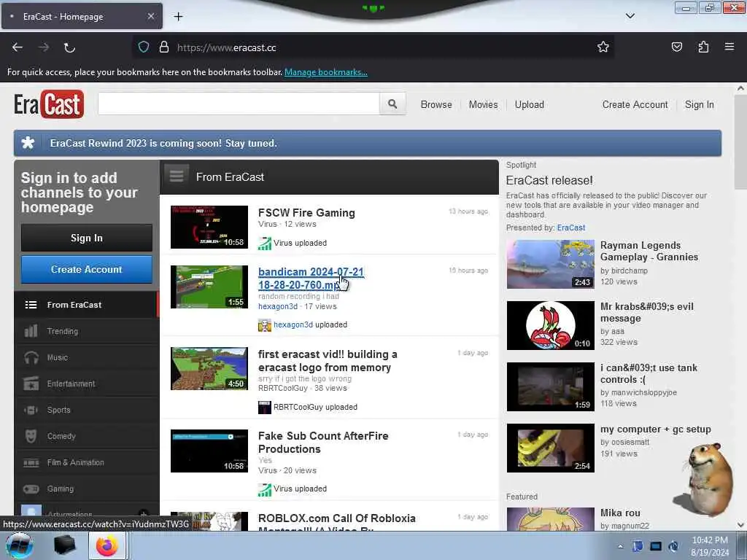Open bandicam 2024-07-21 video title link

pos(311,278)
